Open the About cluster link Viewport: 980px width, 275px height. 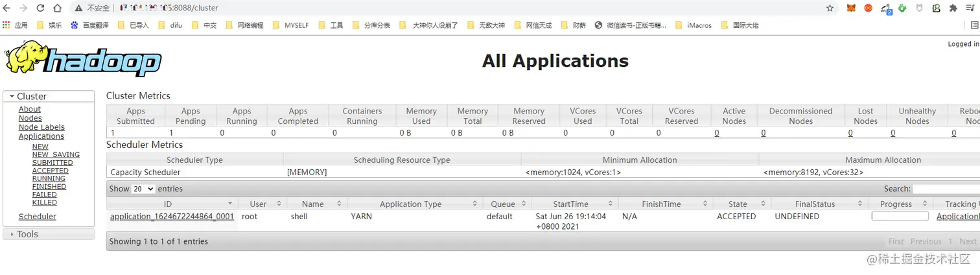[x=30, y=109]
